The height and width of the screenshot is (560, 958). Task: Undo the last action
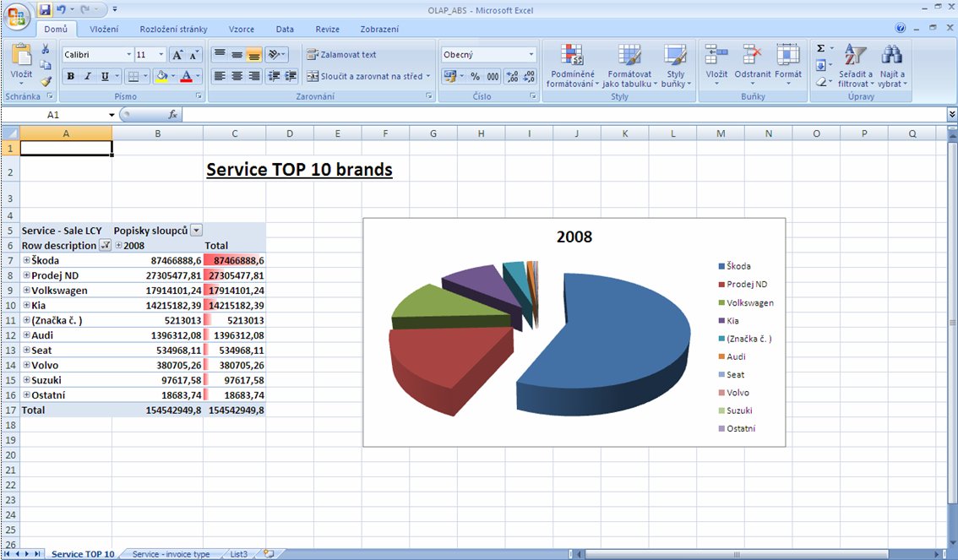tap(61, 10)
